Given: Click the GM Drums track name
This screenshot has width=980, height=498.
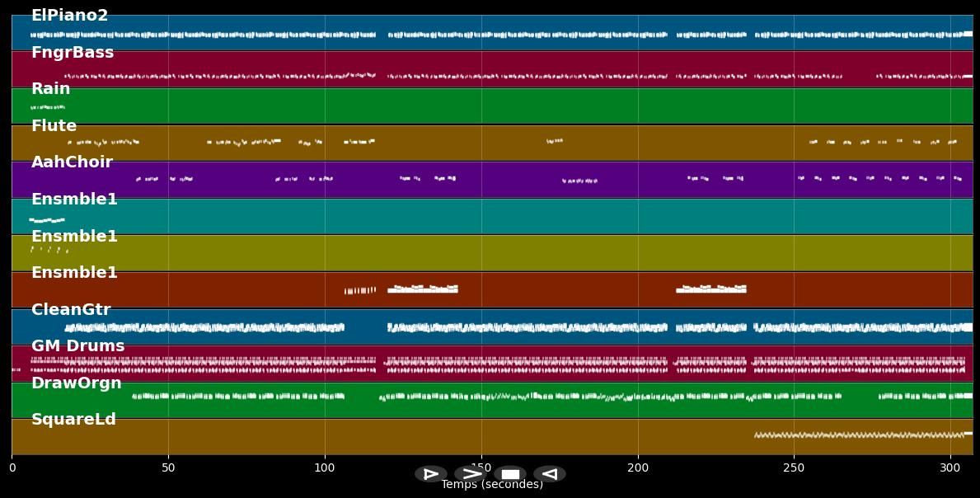Looking at the screenshot, I should coord(77,346).
